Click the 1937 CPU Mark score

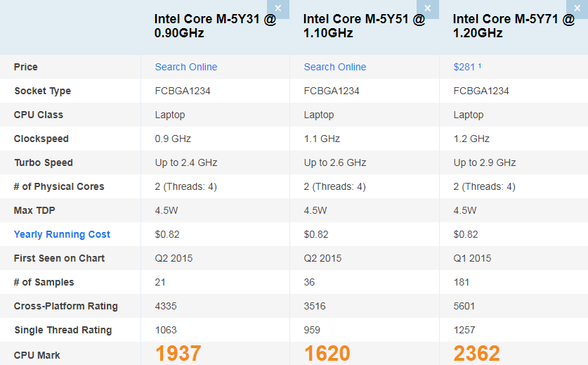178,353
